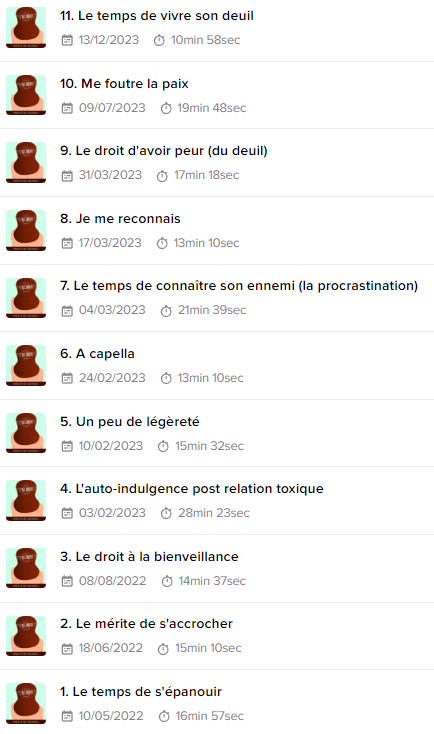Click the stopwatch icon beside 19min 48sec
Viewport: 434px width, 734px height.
coord(166,109)
